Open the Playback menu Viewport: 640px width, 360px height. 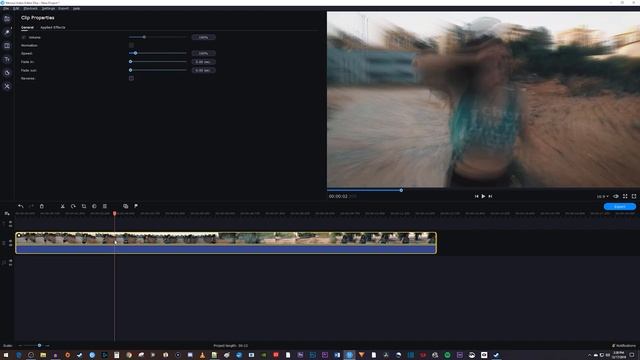click(x=31, y=9)
